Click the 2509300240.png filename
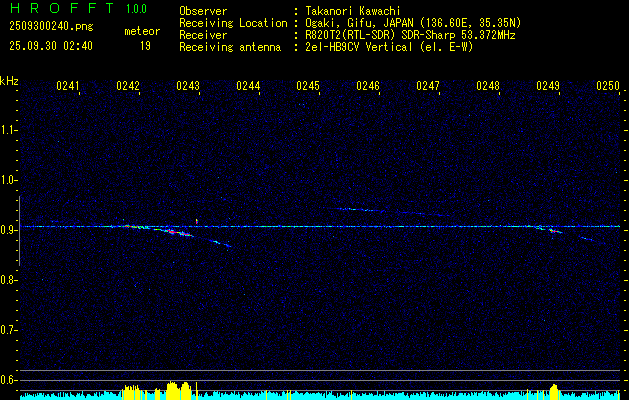Screen dimensions: 629x400 click(48, 27)
